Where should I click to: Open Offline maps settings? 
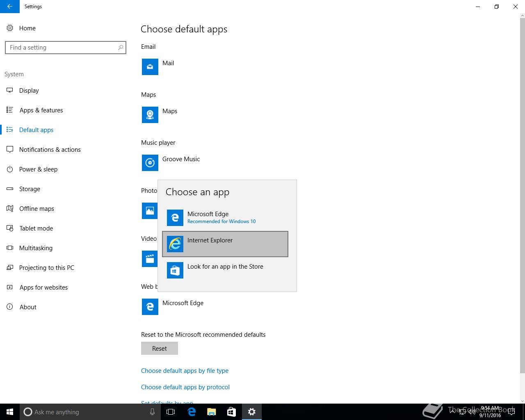pyautogui.click(x=66, y=209)
